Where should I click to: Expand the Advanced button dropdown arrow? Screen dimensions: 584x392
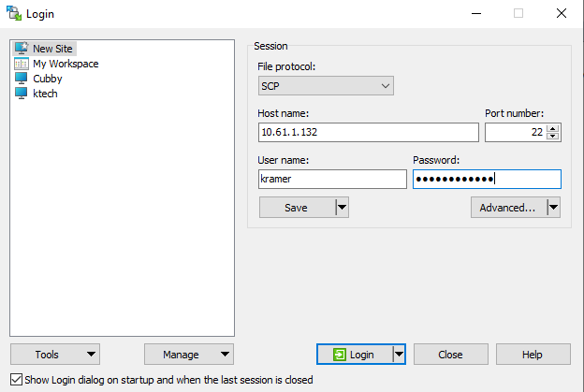(553, 208)
